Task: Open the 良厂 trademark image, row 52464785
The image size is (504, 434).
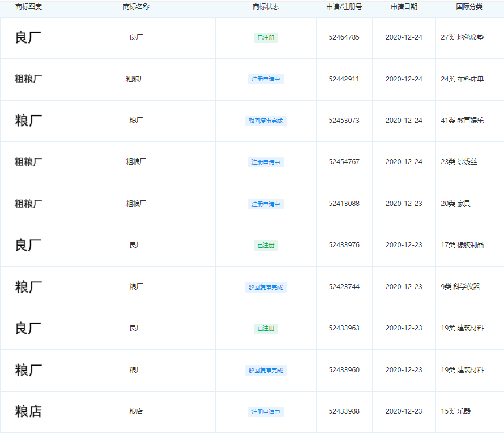Action: coord(28,37)
